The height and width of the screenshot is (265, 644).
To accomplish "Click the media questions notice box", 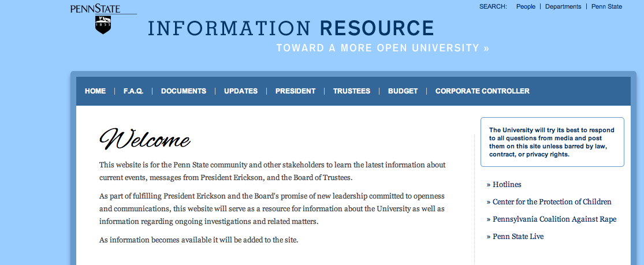I will point(552,142).
